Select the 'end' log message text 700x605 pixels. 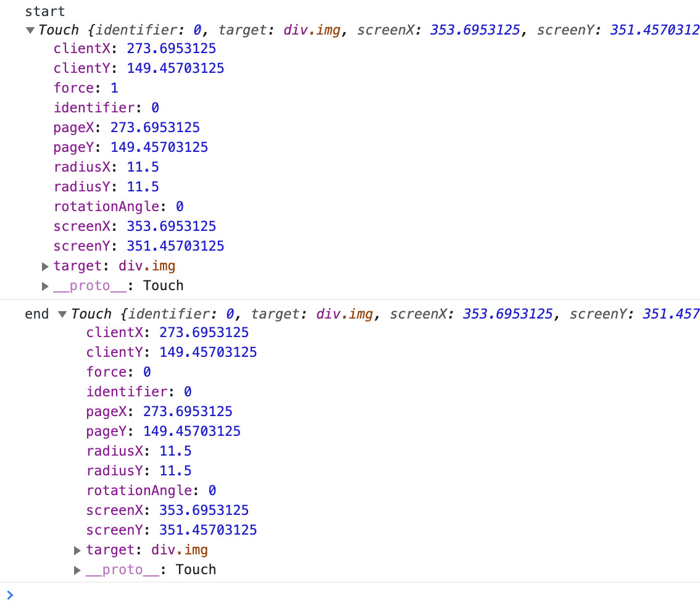pyautogui.click(x=36, y=314)
